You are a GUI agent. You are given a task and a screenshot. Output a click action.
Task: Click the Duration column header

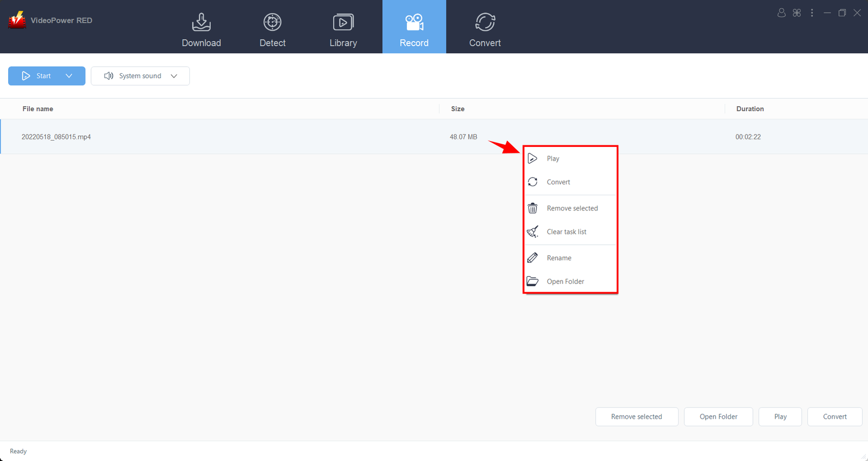tap(750, 109)
